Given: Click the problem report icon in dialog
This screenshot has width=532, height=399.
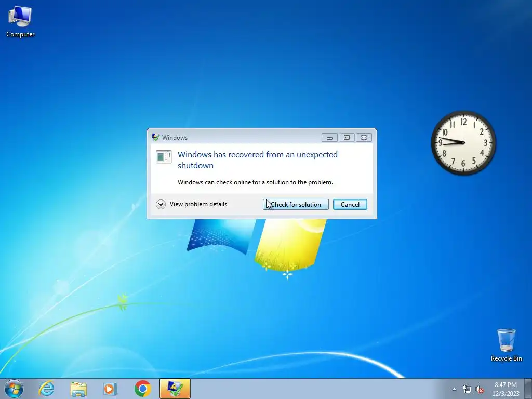Looking at the screenshot, I should 164,157.
